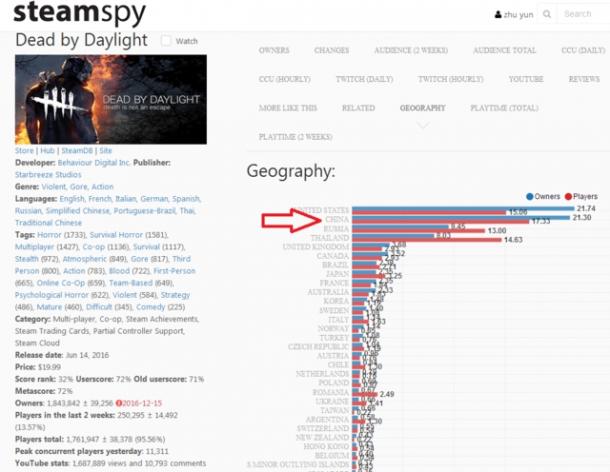Click the THAILAND label in chart
Screen dimensions: 610x472
330,238
